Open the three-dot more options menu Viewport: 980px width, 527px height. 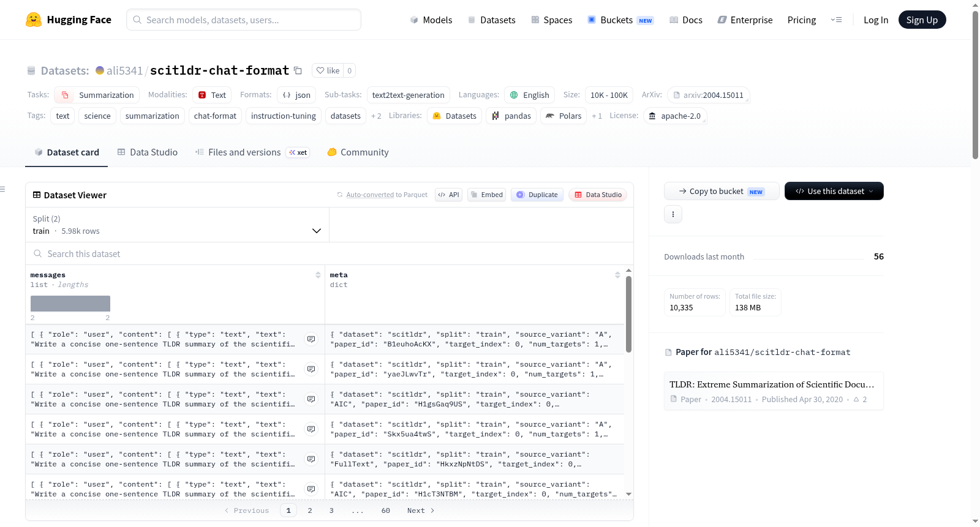click(673, 214)
